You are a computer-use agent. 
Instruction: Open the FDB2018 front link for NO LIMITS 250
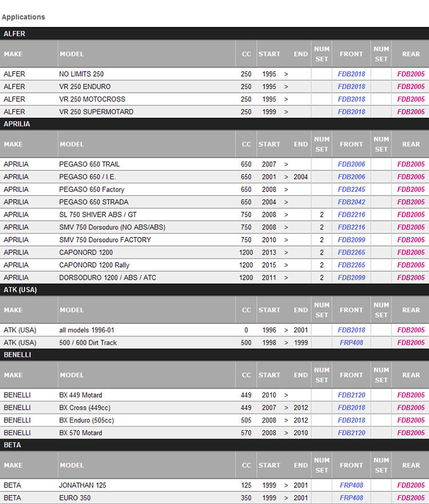point(351,74)
